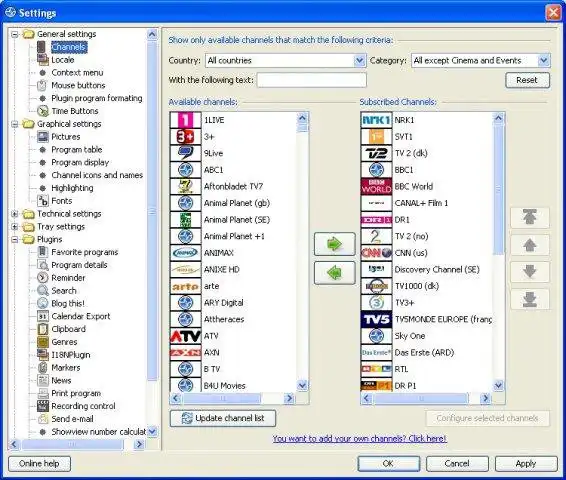Click the green add-channel right arrow button
Viewport: 566px width, 480px height.
click(x=335, y=244)
